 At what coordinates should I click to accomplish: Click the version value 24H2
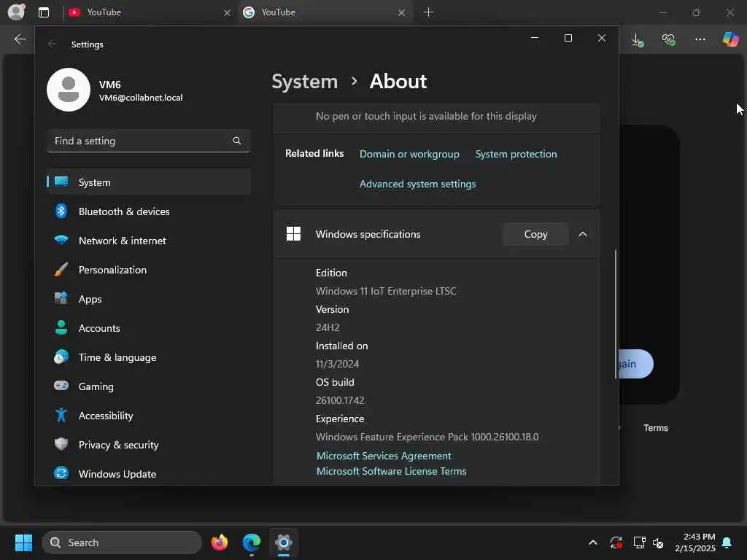[328, 327]
